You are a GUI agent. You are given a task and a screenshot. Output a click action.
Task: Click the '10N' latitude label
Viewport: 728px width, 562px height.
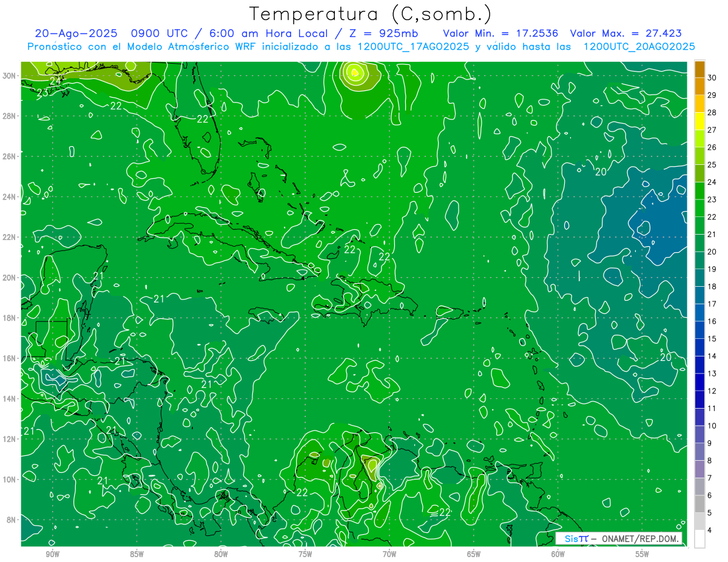pyautogui.click(x=9, y=479)
